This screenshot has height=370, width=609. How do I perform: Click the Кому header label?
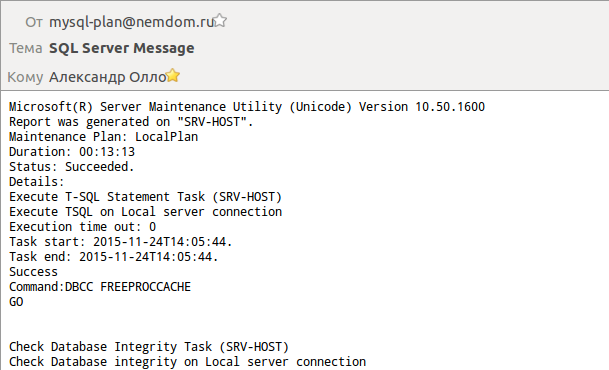point(25,77)
